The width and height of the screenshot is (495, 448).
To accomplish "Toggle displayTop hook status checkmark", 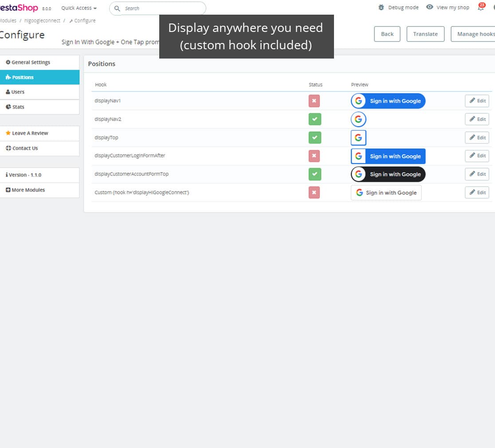I will (315, 138).
